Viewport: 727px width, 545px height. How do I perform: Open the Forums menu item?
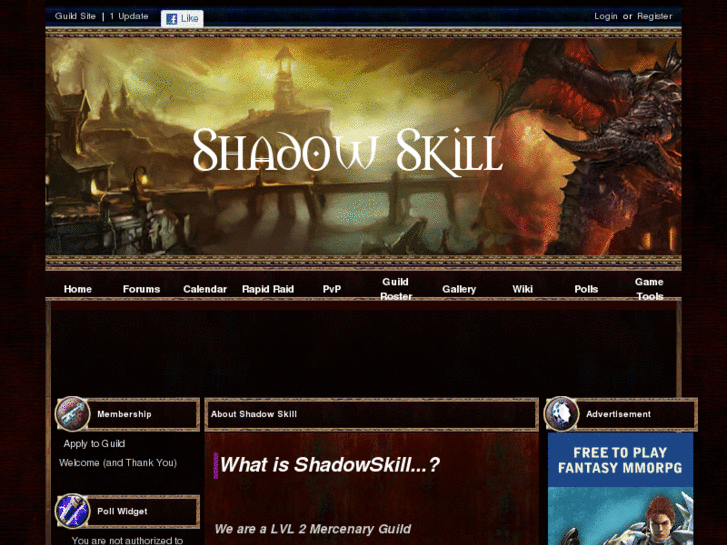141,289
